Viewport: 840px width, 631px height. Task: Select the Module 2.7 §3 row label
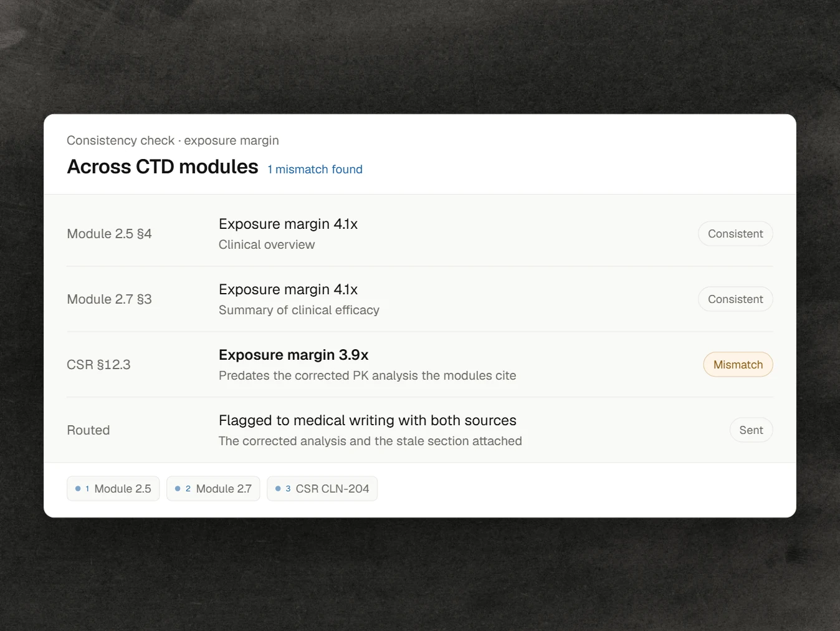click(x=109, y=299)
